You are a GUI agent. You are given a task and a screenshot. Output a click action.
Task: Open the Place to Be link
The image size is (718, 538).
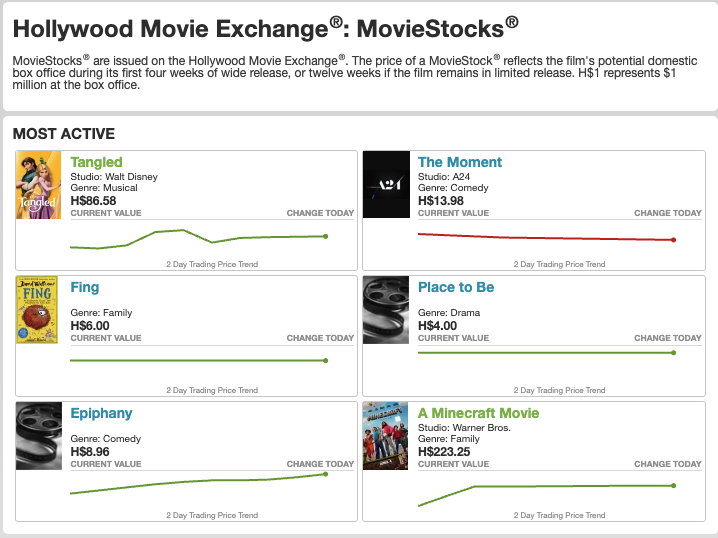[456, 287]
